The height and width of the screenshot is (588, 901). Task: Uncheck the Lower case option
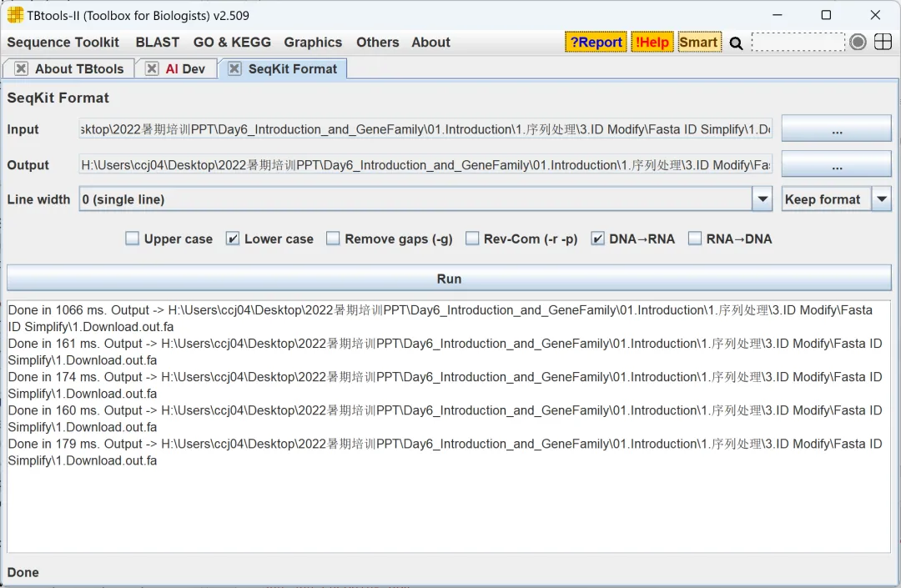pyautogui.click(x=232, y=239)
